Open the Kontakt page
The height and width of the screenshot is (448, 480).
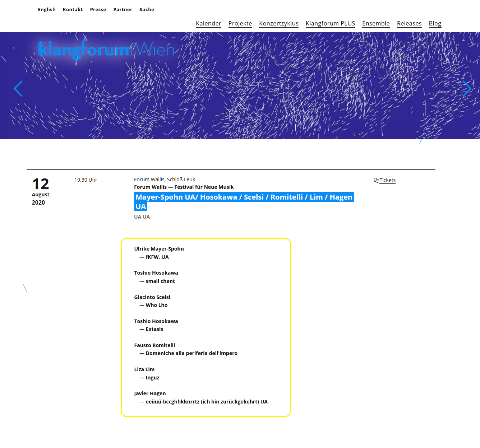pyautogui.click(x=73, y=10)
